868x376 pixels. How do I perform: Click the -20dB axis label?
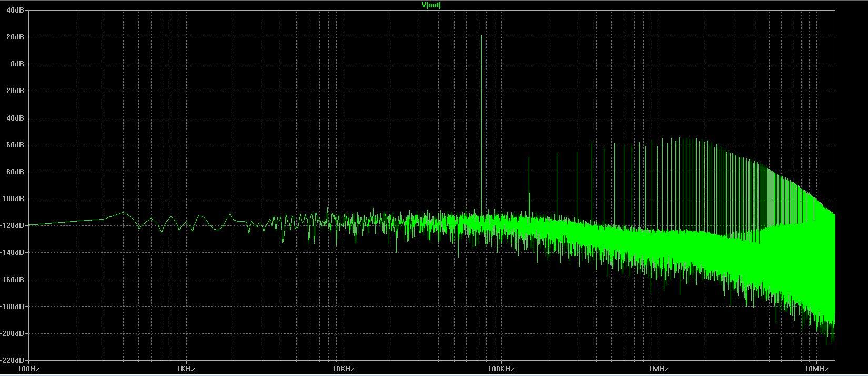(15, 91)
